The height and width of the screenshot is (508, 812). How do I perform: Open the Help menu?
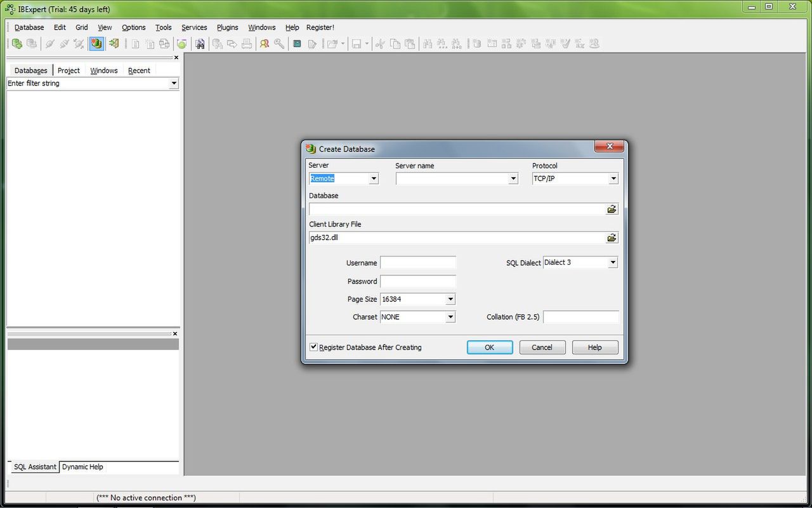click(x=292, y=27)
